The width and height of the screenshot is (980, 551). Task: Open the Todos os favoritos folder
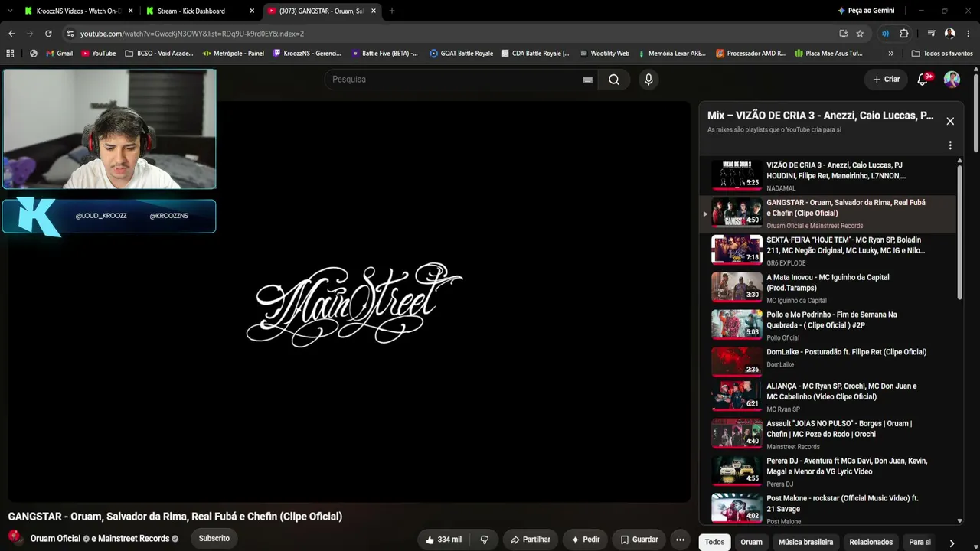coord(942,54)
